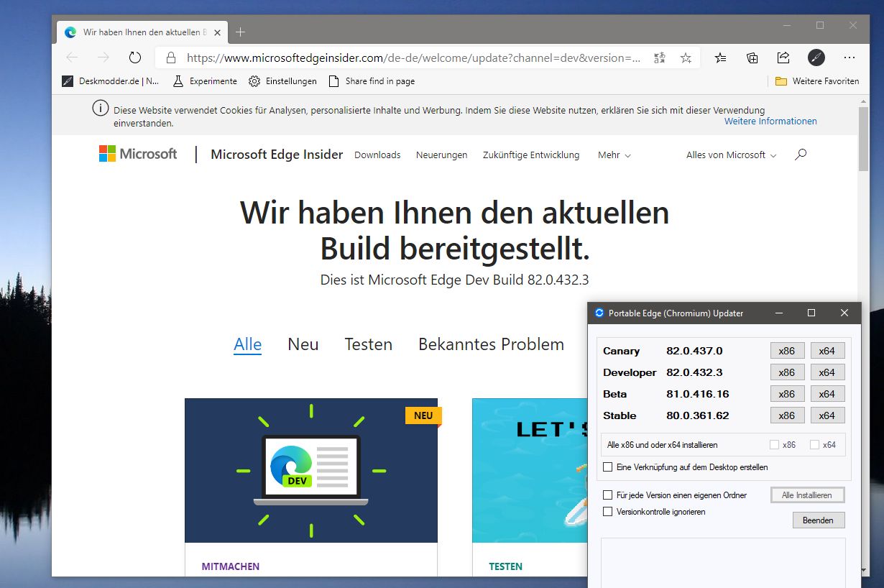Tick the x64 checkbox for installing all
The width and height of the screenshot is (884, 588).
tap(814, 445)
